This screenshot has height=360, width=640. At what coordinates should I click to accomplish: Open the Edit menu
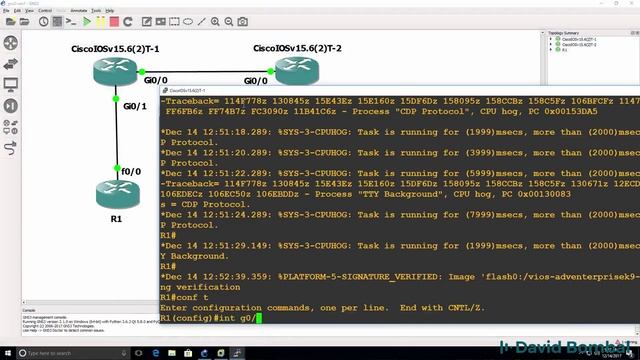[x=17, y=10]
